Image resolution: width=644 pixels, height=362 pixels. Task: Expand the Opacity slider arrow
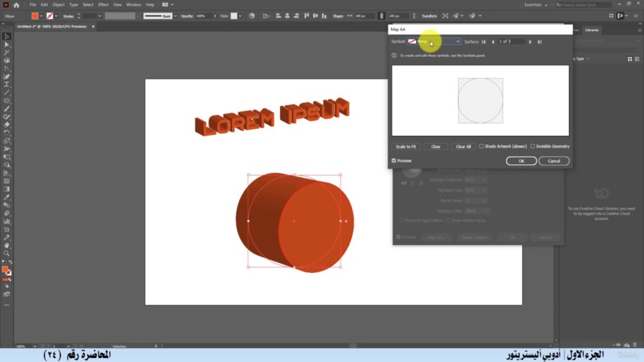coord(215,16)
